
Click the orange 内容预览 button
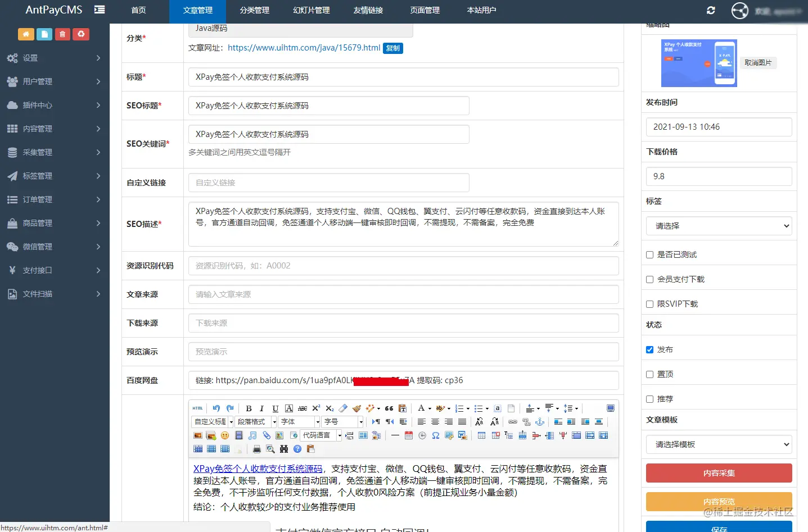(x=719, y=502)
